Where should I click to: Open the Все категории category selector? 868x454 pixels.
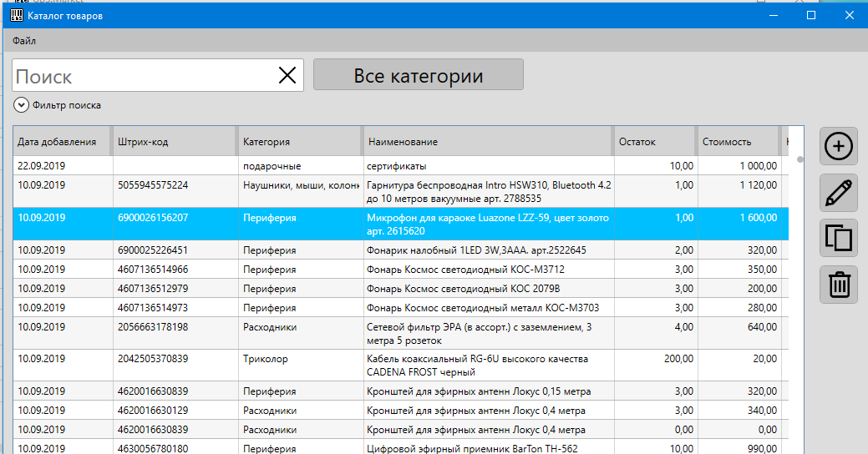pos(419,74)
